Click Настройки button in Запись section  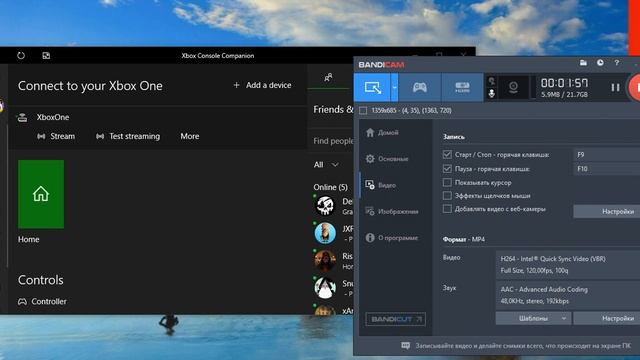607,211
